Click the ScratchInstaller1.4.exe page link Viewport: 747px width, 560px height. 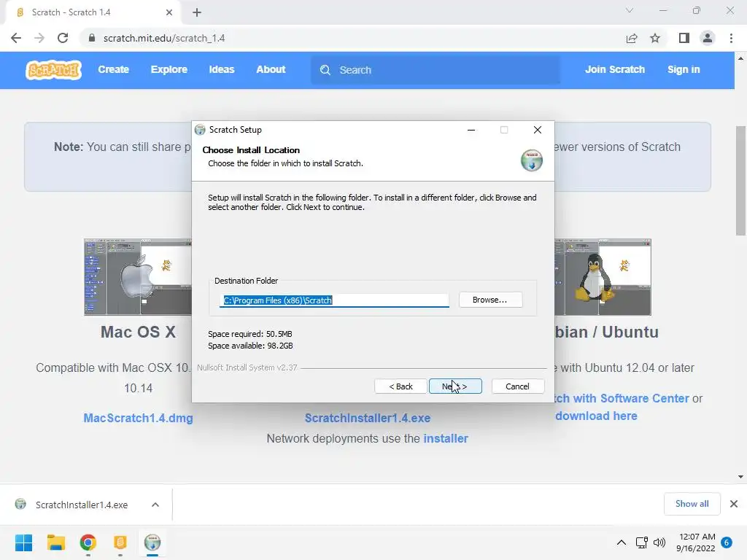click(x=368, y=418)
